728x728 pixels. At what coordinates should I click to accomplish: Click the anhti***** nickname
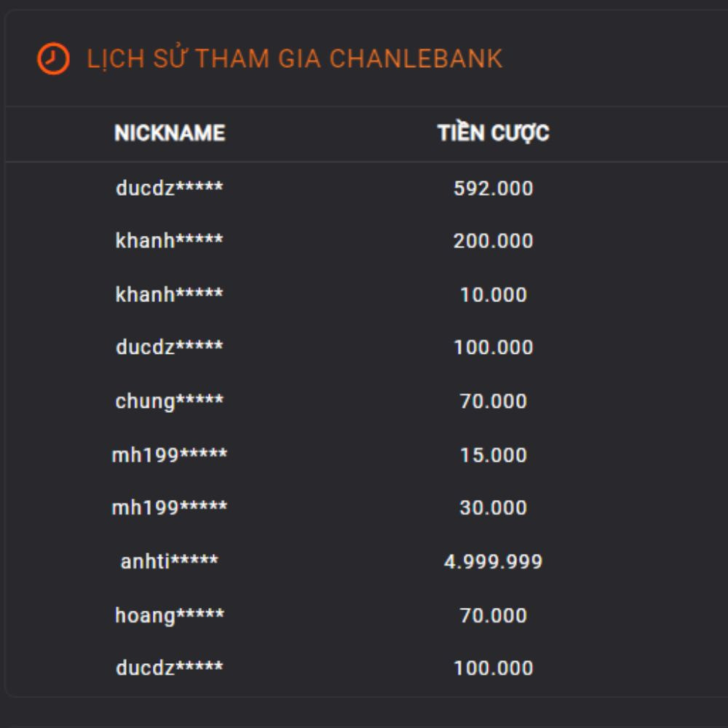point(170,561)
